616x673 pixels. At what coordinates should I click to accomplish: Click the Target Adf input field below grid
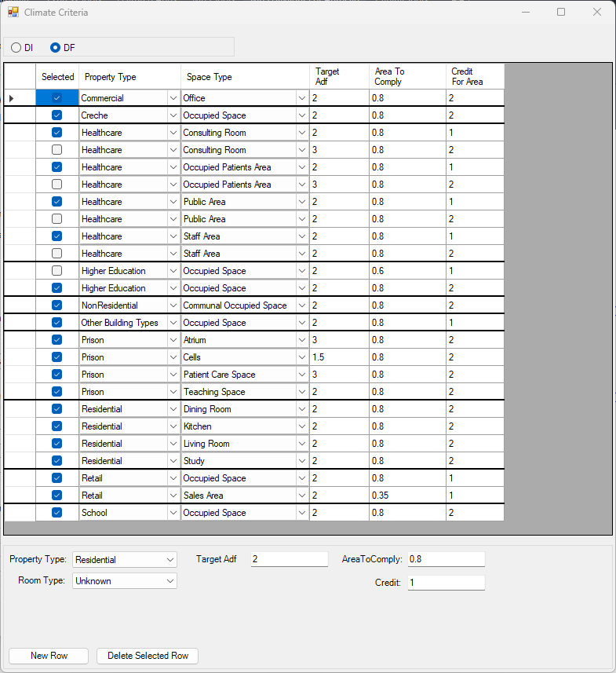point(289,560)
